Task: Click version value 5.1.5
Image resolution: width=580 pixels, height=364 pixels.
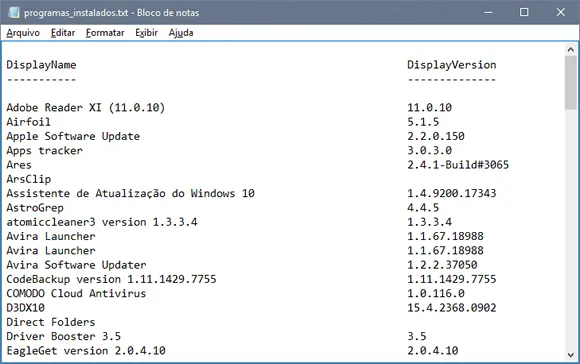Action: 423,122
